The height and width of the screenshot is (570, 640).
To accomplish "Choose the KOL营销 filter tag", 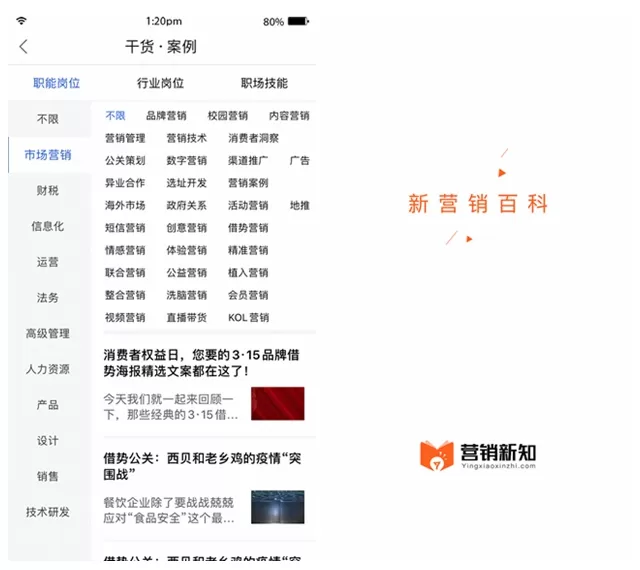I will pyautogui.click(x=249, y=318).
